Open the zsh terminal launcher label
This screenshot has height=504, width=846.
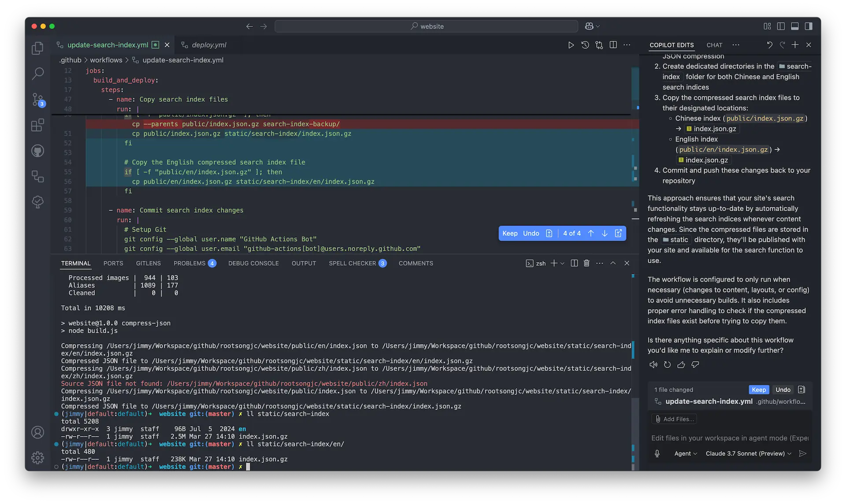click(x=536, y=263)
